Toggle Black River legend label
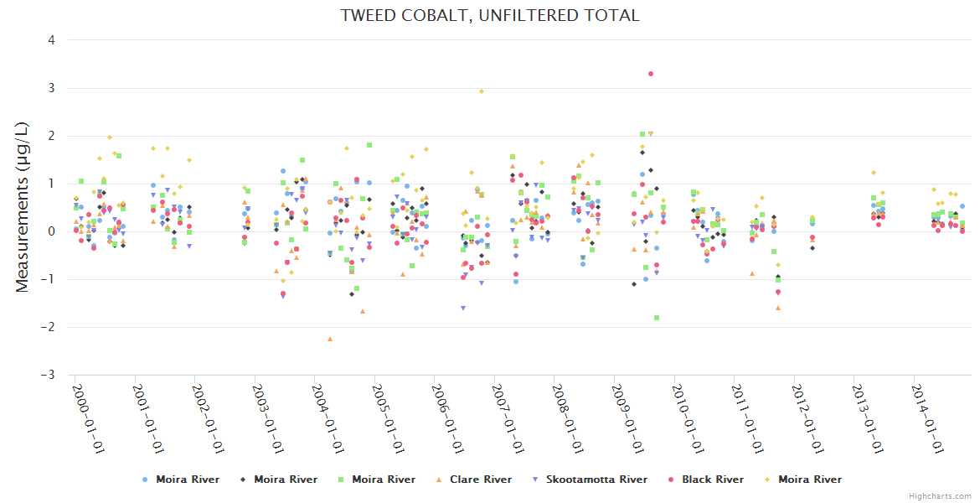 pos(712,480)
